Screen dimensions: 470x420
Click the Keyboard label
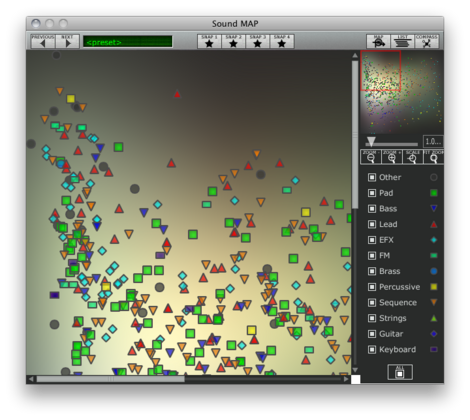[x=398, y=349]
